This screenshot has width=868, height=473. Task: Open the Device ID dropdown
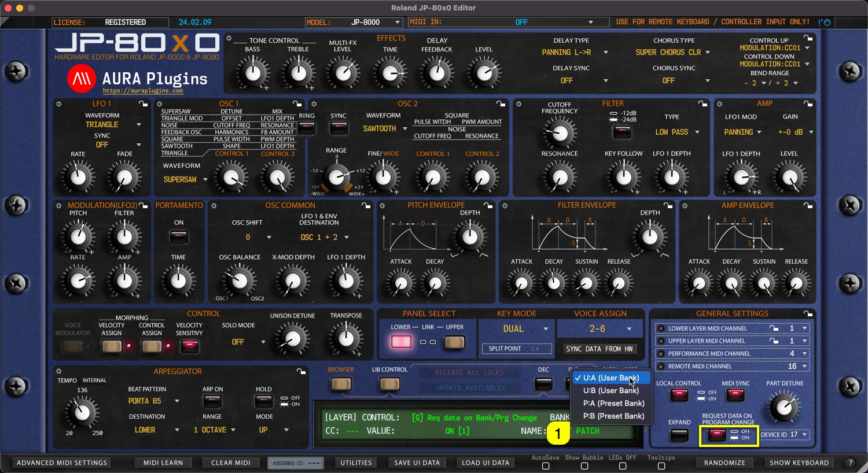click(x=784, y=434)
